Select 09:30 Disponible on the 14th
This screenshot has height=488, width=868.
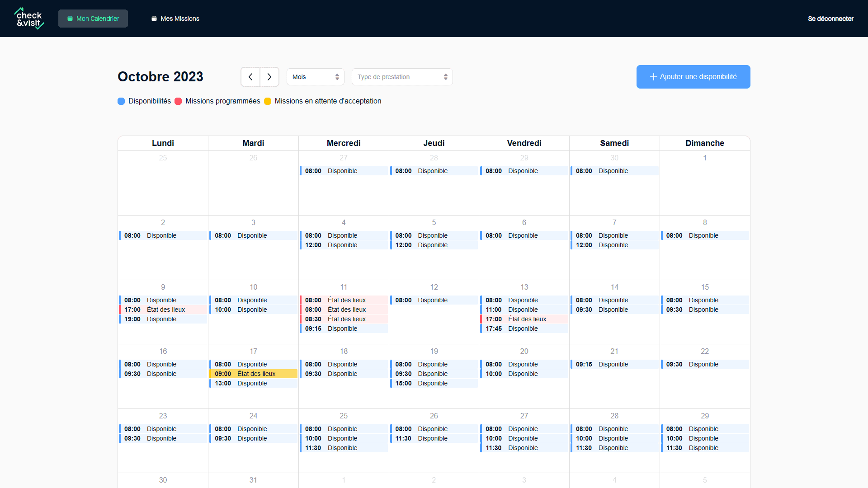[614, 310]
